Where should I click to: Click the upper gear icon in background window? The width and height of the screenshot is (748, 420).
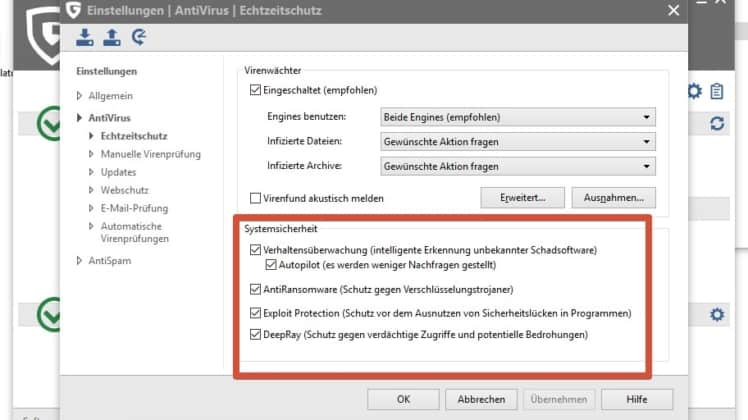click(694, 91)
